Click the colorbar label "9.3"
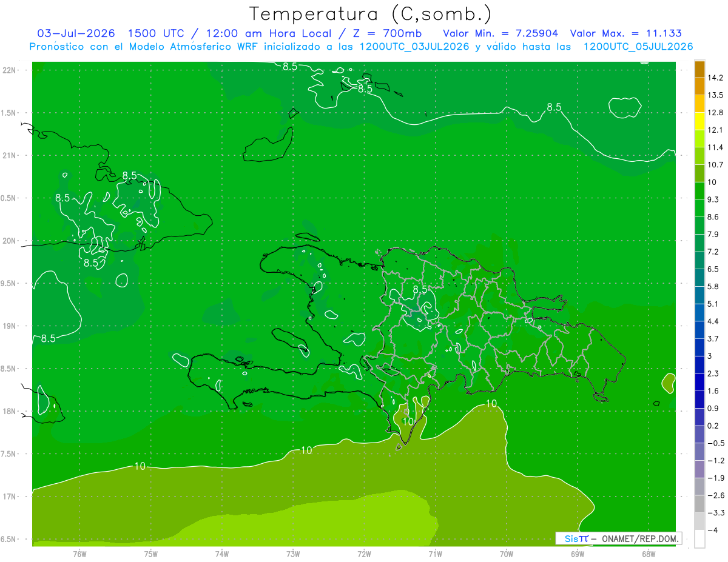The image size is (728, 562). point(713,199)
